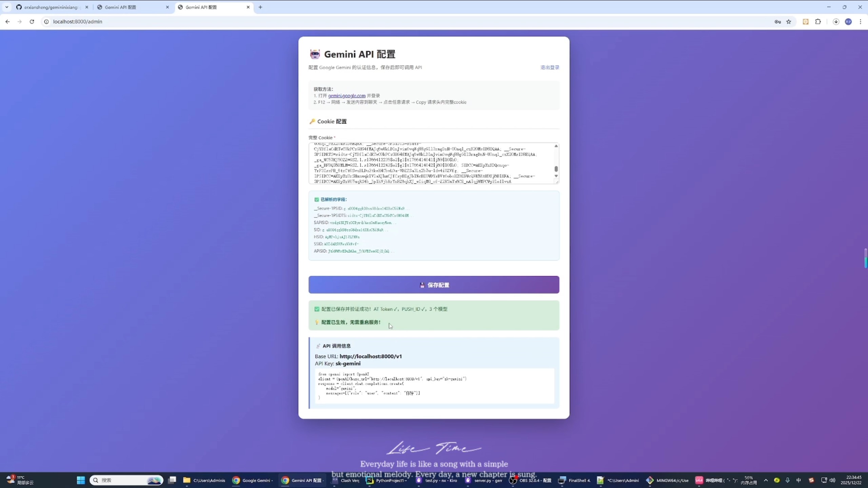Open Chrome downloads icon
This screenshot has width=868, height=488.
[x=836, y=22]
